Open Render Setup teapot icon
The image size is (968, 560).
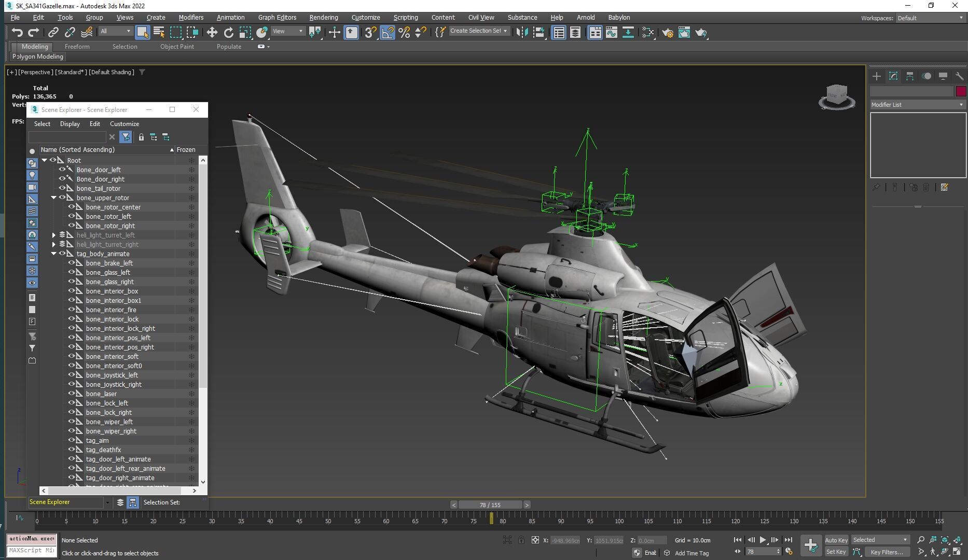pos(668,33)
